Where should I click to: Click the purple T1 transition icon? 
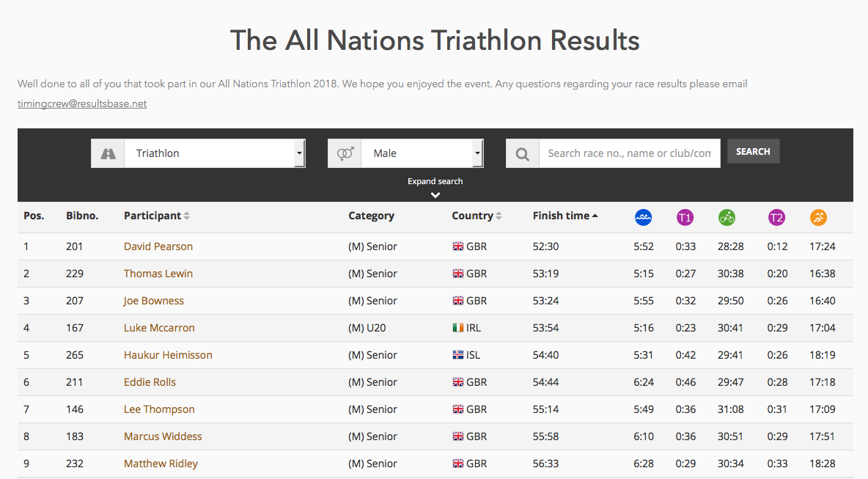(685, 217)
